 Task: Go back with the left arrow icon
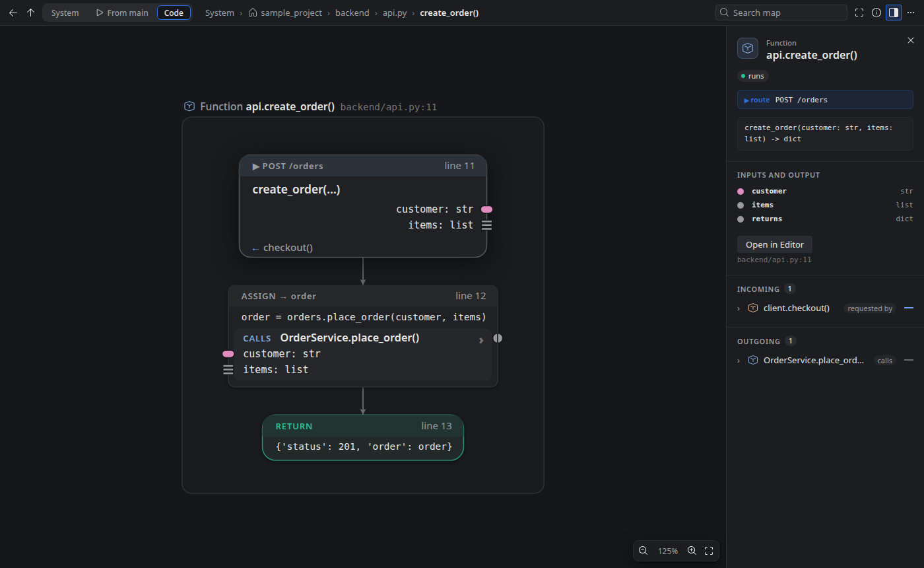pyautogui.click(x=13, y=13)
